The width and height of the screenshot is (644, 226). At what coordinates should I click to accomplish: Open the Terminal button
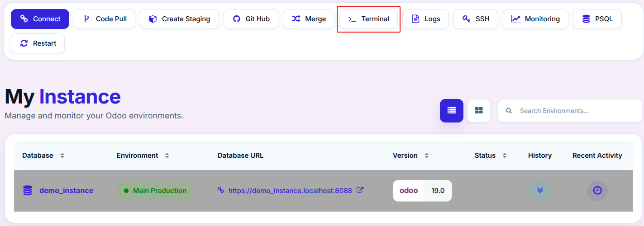pyautogui.click(x=368, y=19)
